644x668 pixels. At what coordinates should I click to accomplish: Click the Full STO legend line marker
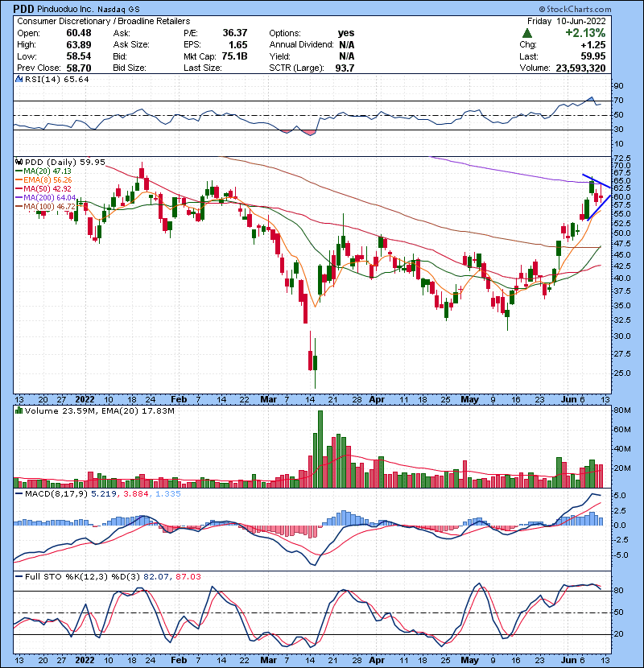(19, 576)
